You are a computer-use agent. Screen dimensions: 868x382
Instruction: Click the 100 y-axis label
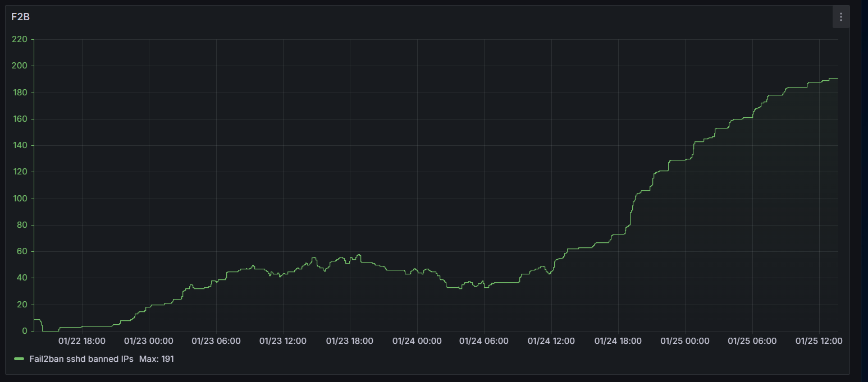pyautogui.click(x=19, y=199)
